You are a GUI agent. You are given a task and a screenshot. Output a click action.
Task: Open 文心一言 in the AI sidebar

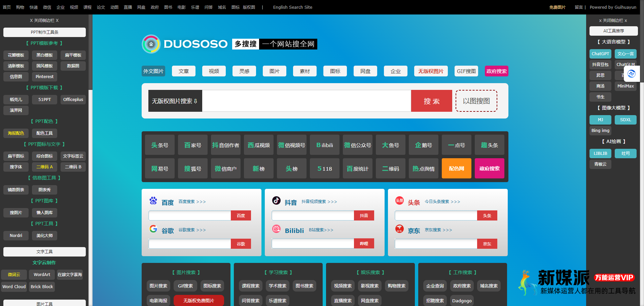click(625, 54)
